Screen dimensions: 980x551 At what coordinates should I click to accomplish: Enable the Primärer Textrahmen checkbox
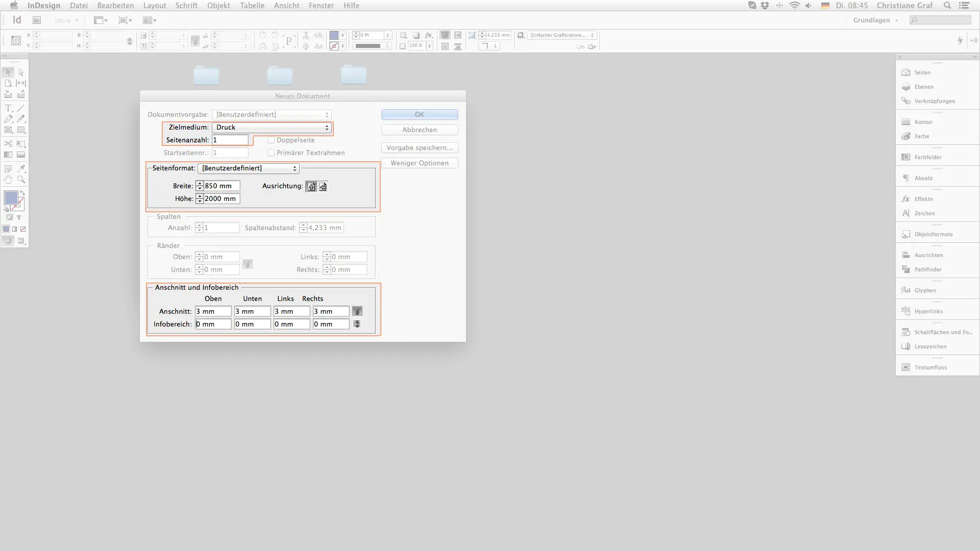tap(271, 153)
